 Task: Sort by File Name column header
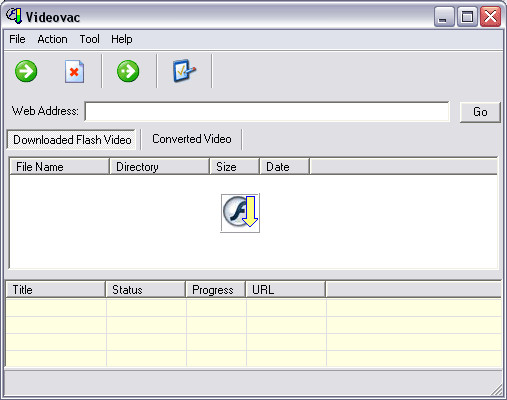click(59, 167)
